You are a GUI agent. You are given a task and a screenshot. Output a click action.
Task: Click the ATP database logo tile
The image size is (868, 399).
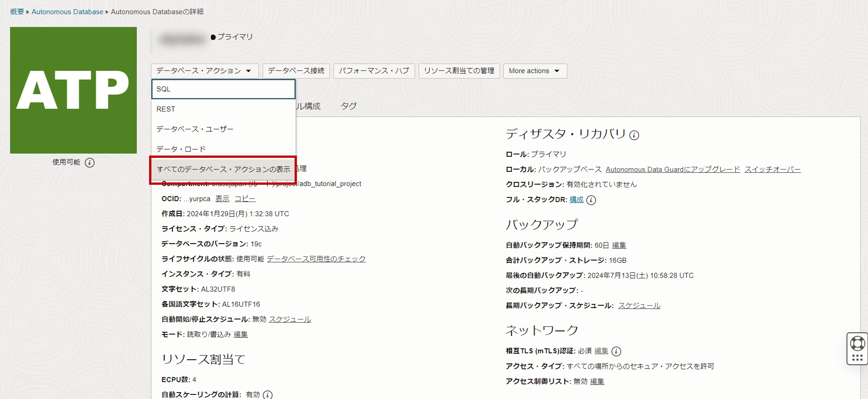click(x=73, y=90)
